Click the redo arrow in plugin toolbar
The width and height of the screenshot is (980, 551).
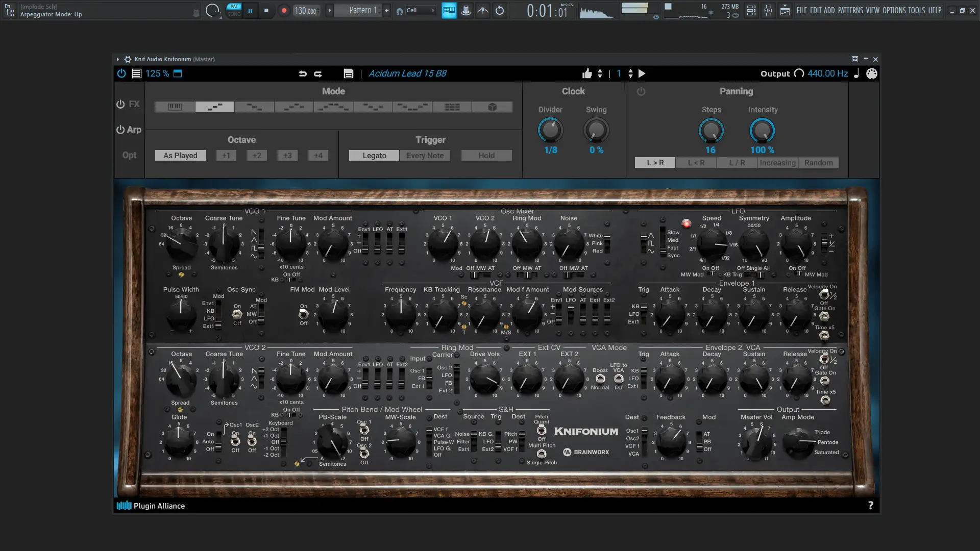(318, 73)
